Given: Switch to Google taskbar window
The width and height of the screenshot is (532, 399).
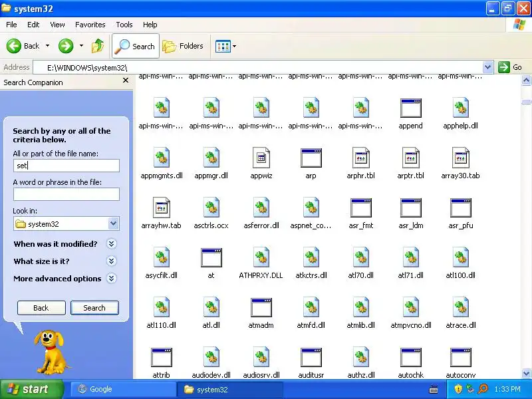Looking at the screenshot, I should (123, 389).
